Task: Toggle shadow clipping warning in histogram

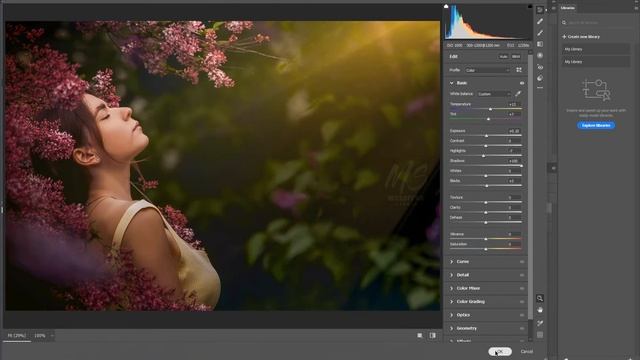Action: [x=446, y=6]
